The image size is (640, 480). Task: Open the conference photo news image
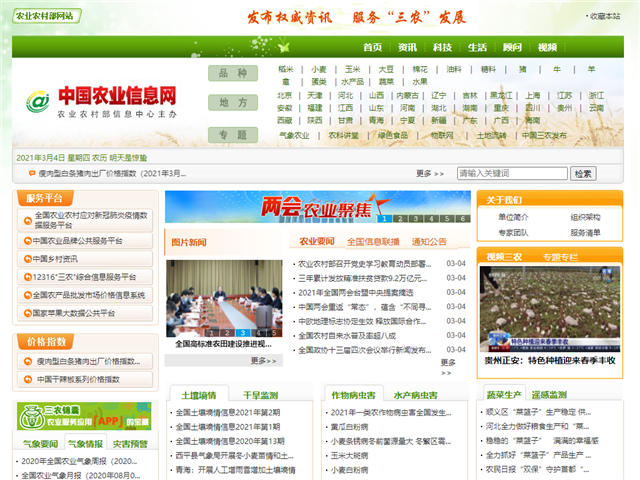pos(224,298)
